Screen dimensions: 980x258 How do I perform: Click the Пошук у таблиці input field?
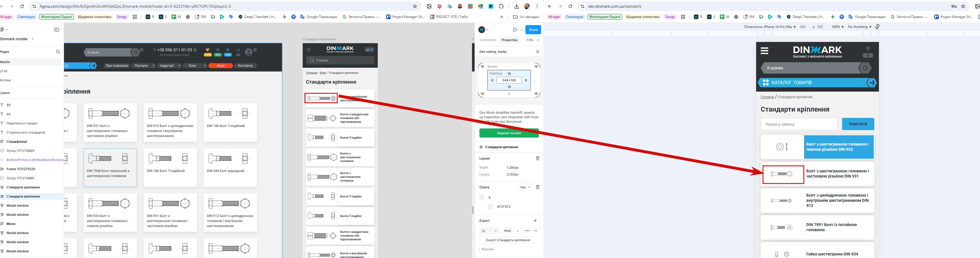click(799, 124)
